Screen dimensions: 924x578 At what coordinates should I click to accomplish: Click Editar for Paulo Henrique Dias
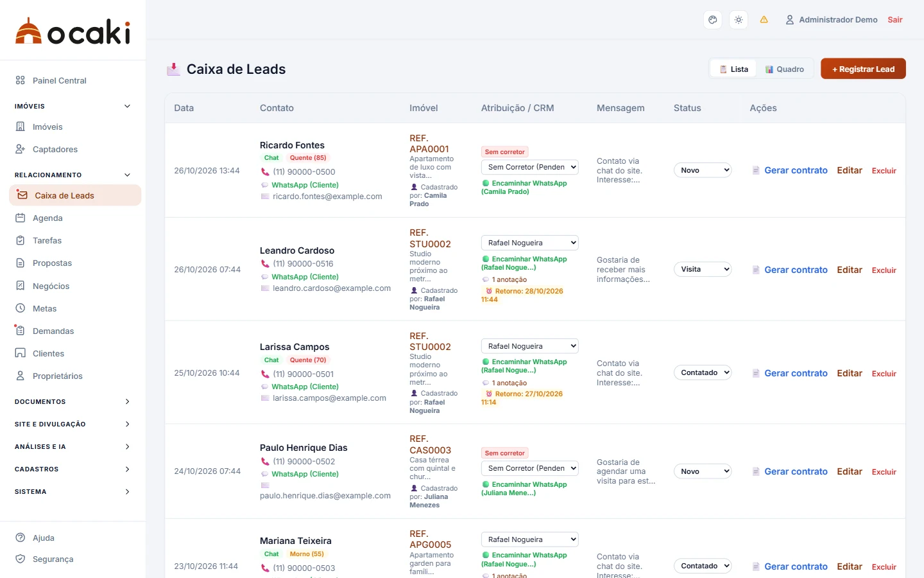[x=850, y=471]
